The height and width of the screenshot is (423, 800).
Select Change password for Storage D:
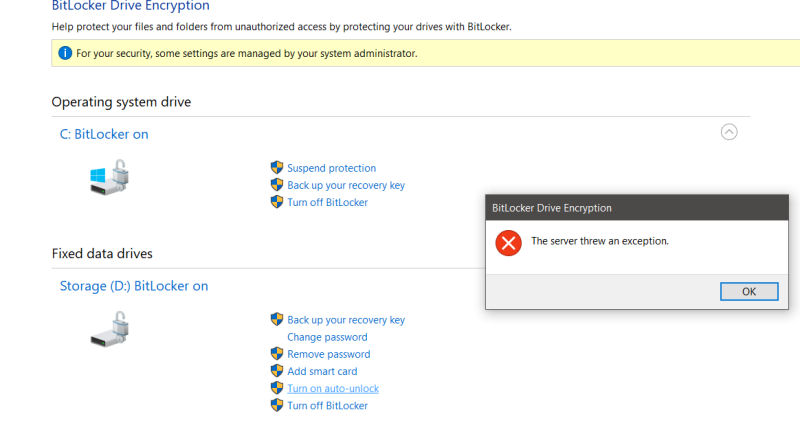[x=327, y=337]
